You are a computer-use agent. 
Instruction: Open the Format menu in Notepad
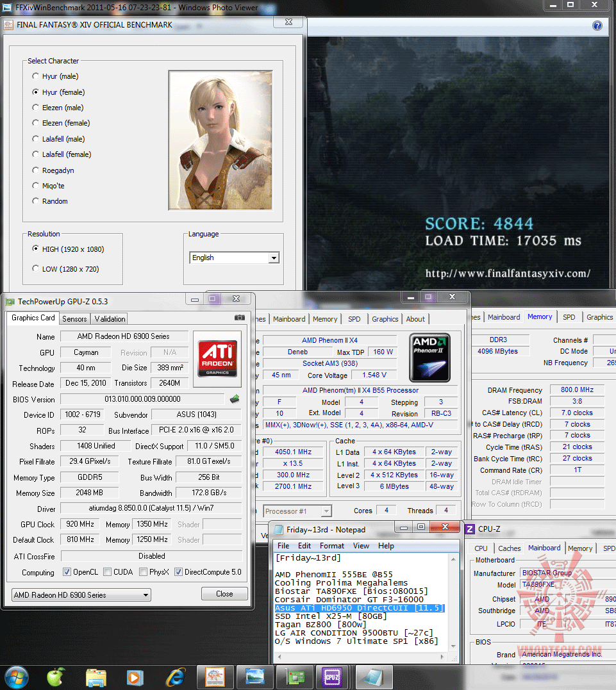pos(332,546)
